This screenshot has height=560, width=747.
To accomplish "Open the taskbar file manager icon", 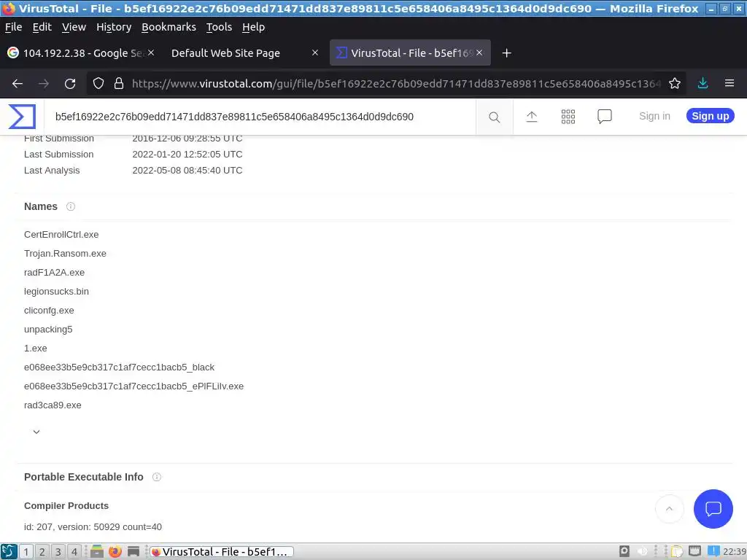I will (97, 551).
